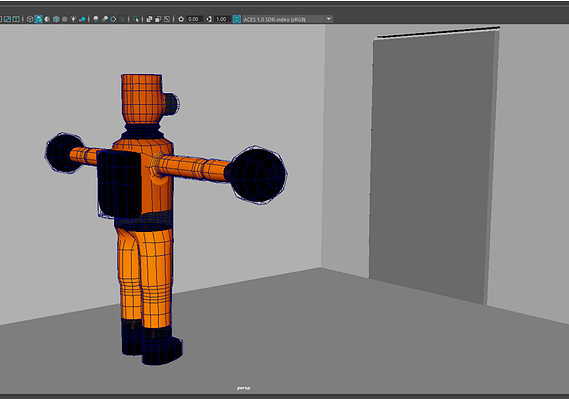Viewport: 569px width, 399px height.
Task: Turn on Textured display checker sphere
Action: 65,19
